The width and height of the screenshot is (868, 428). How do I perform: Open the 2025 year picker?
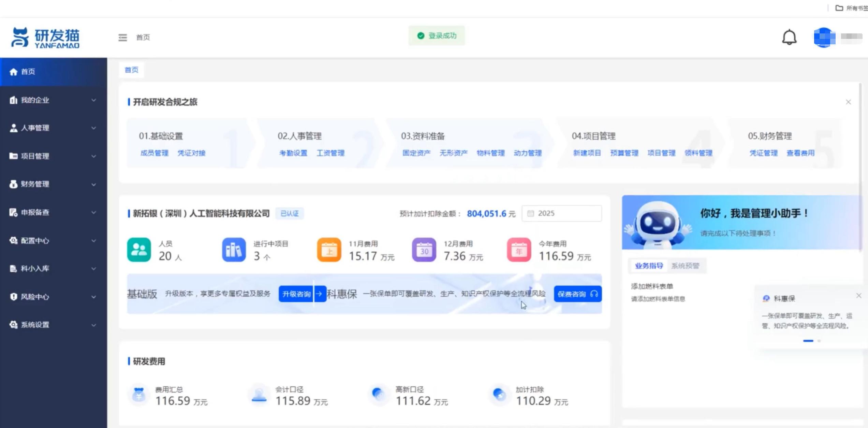pos(562,213)
